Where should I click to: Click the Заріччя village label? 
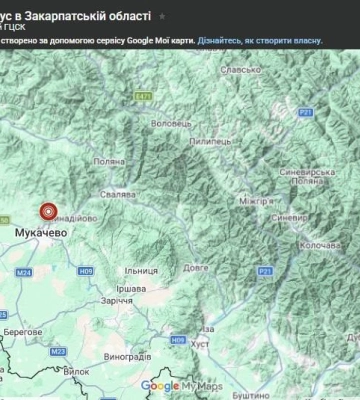pos(117,301)
